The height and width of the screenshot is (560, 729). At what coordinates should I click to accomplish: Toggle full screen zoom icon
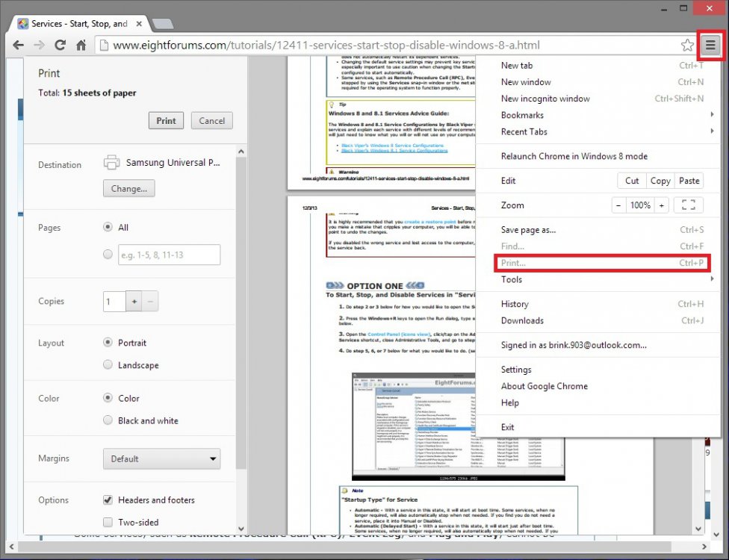click(x=688, y=205)
